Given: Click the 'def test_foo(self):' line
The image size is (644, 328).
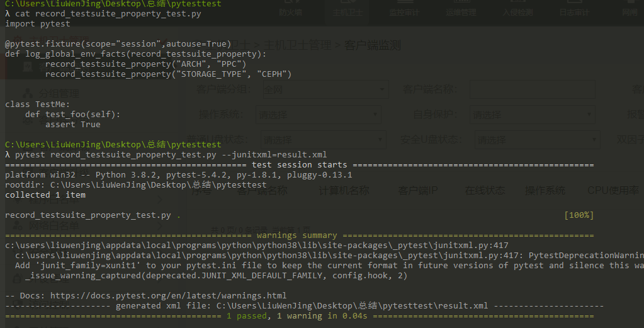Looking at the screenshot, I should (x=72, y=114).
